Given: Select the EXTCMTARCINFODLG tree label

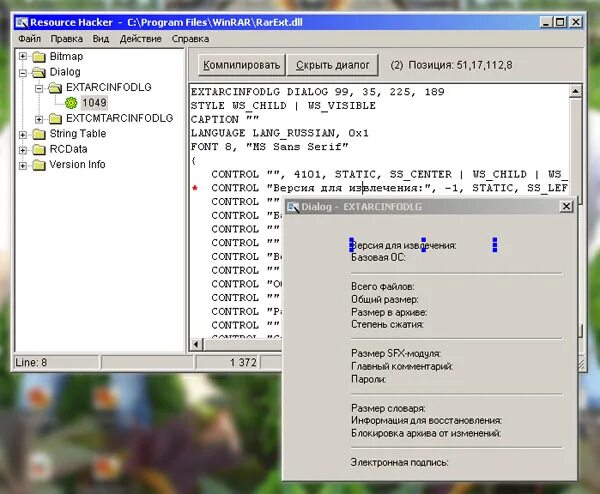Looking at the screenshot, I should tap(119, 118).
